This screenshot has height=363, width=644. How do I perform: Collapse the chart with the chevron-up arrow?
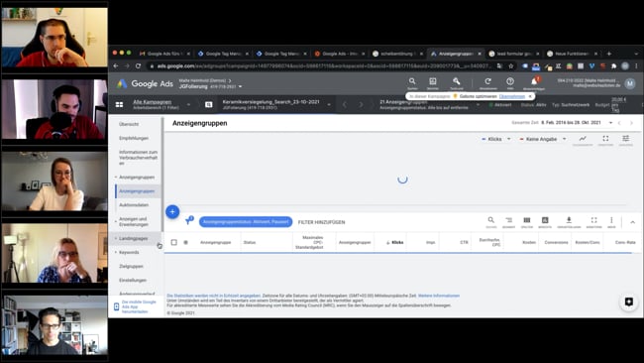pyautogui.click(x=632, y=222)
